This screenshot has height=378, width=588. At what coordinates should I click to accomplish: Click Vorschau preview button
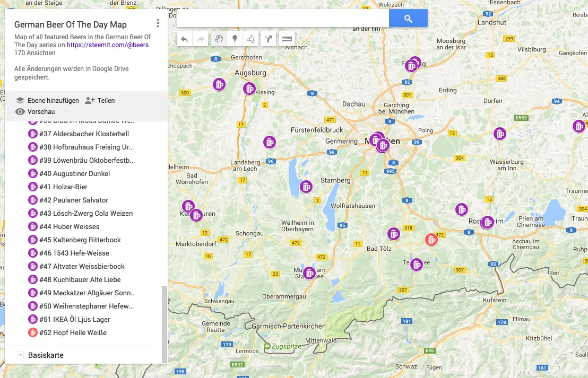tap(35, 112)
